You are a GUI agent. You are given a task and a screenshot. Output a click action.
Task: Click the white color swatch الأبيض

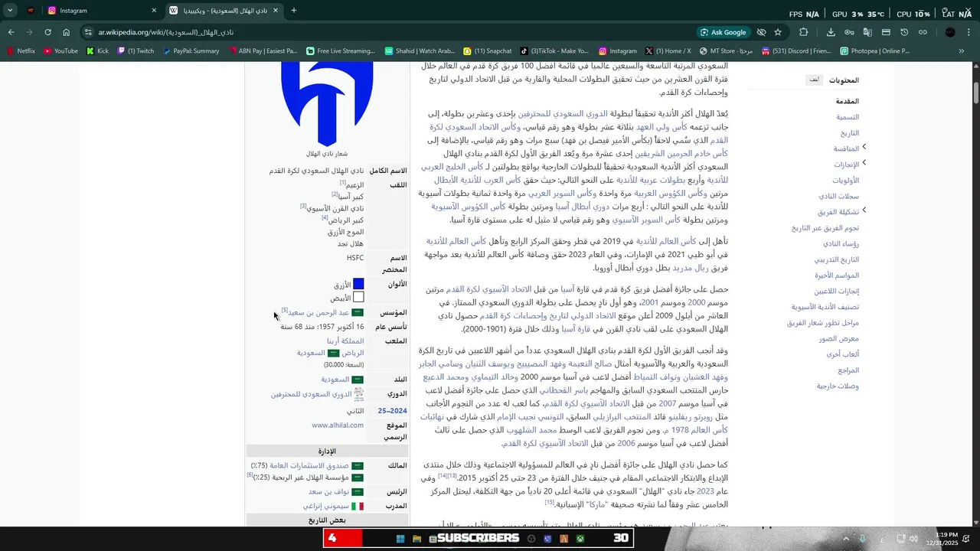[x=358, y=297]
